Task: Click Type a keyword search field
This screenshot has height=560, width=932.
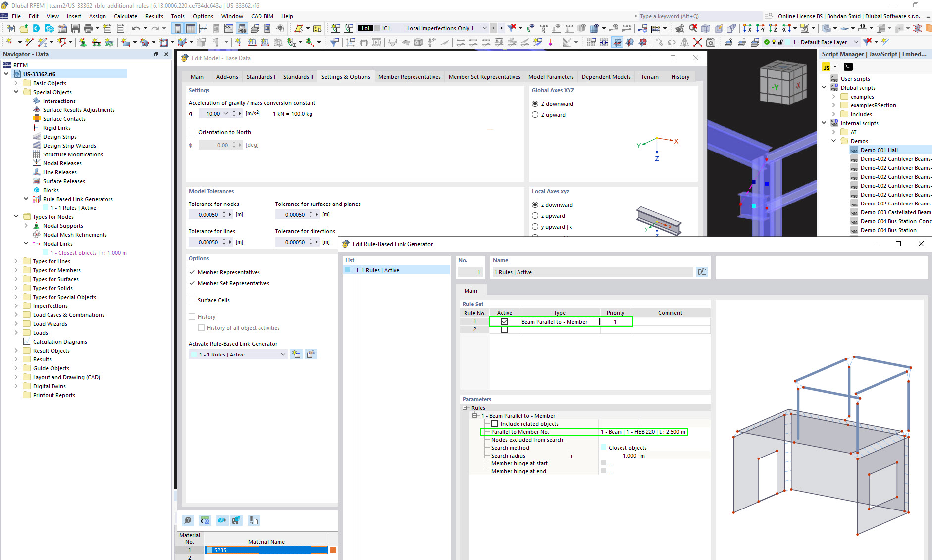Action: [x=700, y=16]
